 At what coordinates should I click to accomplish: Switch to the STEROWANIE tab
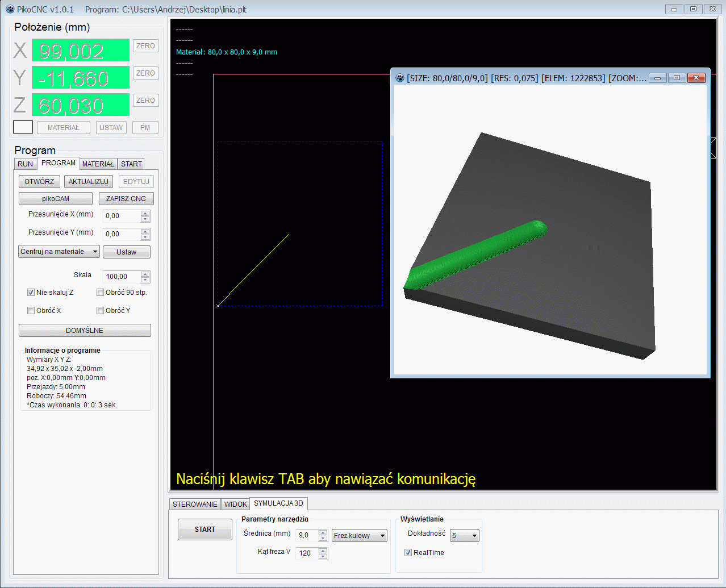pos(195,504)
